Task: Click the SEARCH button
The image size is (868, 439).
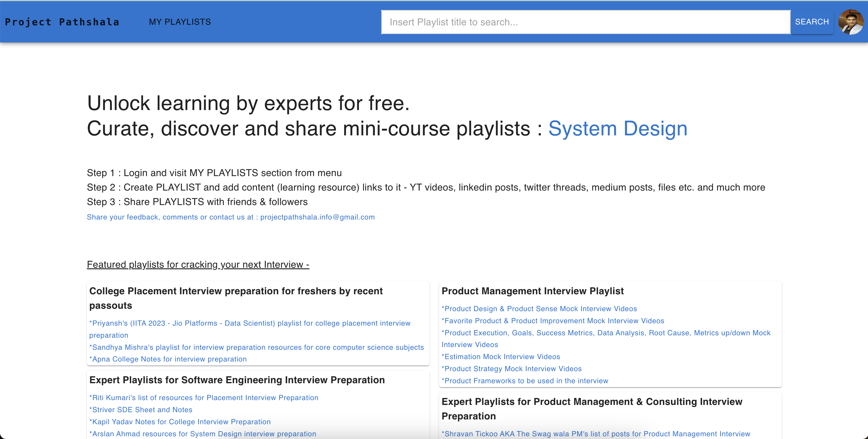Action: coord(812,22)
